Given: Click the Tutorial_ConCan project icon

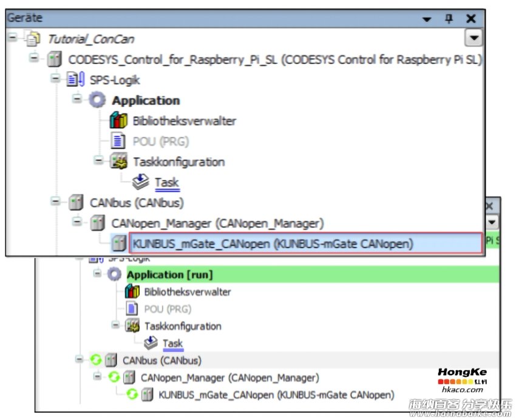Looking at the screenshot, I should [33, 38].
